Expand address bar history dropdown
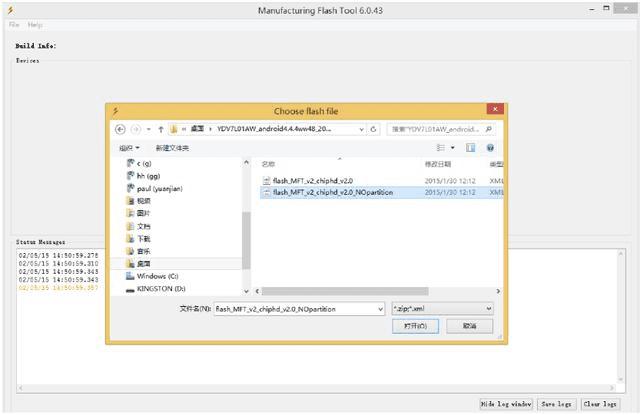640x415 pixels. (x=361, y=129)
